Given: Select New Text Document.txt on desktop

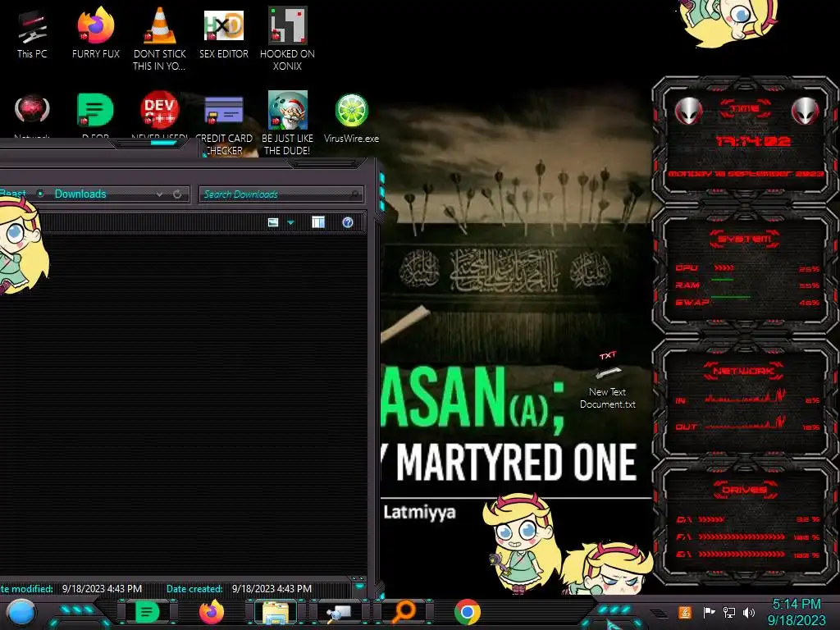Looking at the screenshot, I should [x=608, y=381].
